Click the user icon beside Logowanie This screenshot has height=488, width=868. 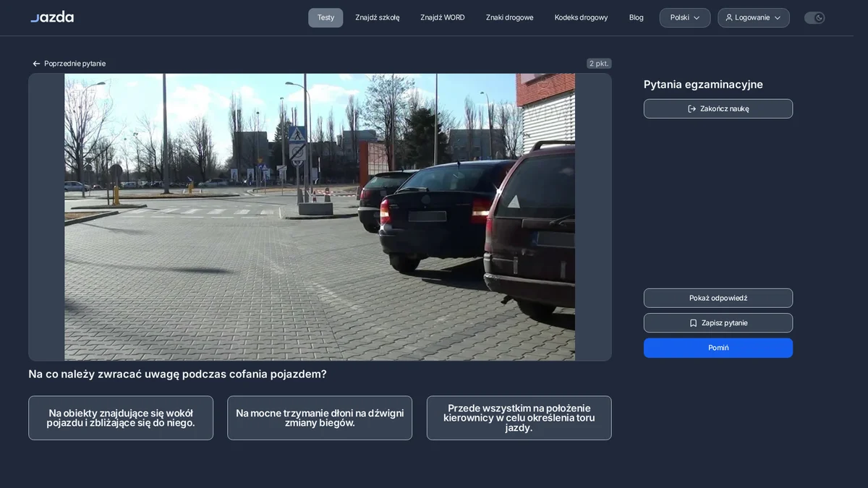coord(729,17)
